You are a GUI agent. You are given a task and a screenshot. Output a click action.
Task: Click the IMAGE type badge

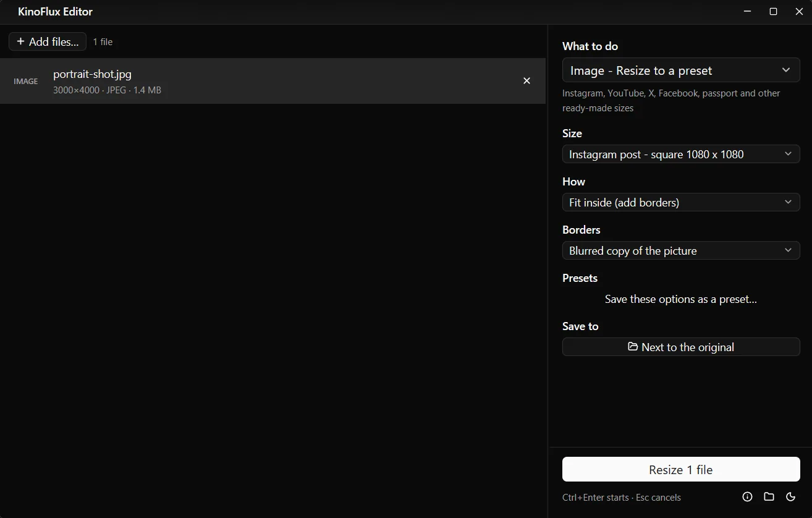click(26, 81)
